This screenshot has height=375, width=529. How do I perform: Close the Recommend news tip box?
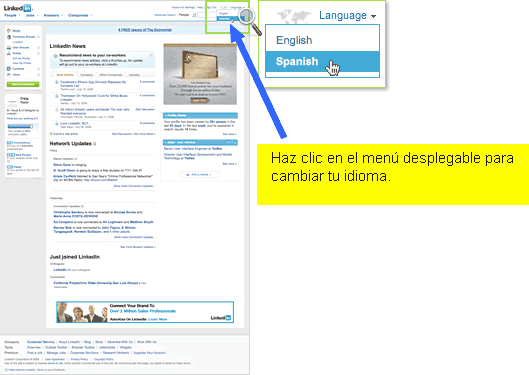[x=151, y=55]
